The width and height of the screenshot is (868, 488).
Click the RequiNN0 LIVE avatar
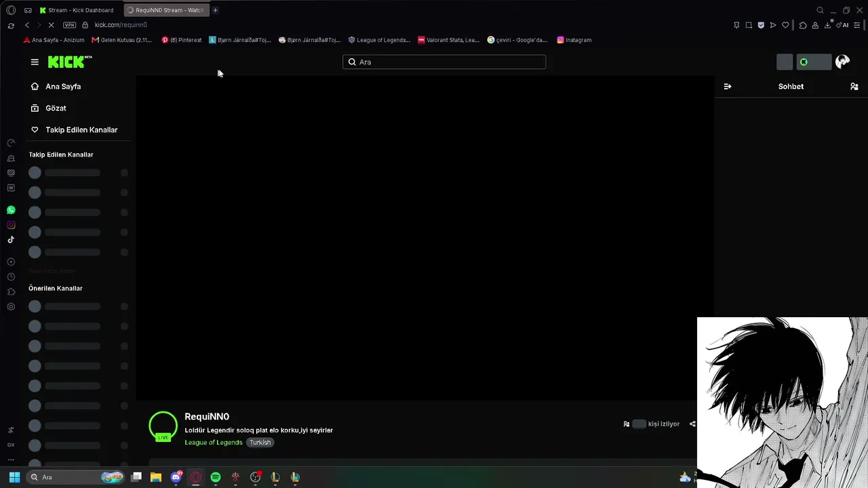163,426
